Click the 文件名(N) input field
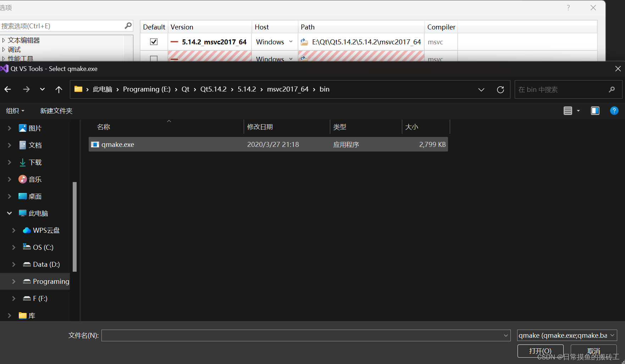Viewport: 625px width, 364px height. pyautogui.click(x=306, y=335)
